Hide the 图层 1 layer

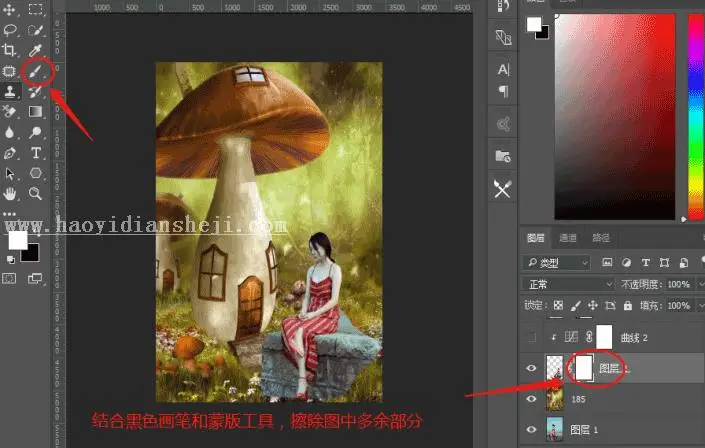pyautogui.click(x=531, y=430)
